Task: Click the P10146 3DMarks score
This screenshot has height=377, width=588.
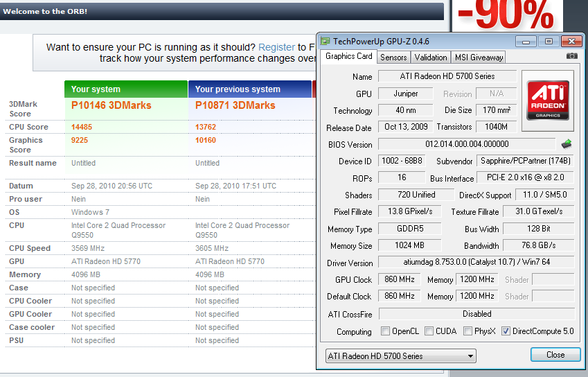Action: tap(112, 105)
